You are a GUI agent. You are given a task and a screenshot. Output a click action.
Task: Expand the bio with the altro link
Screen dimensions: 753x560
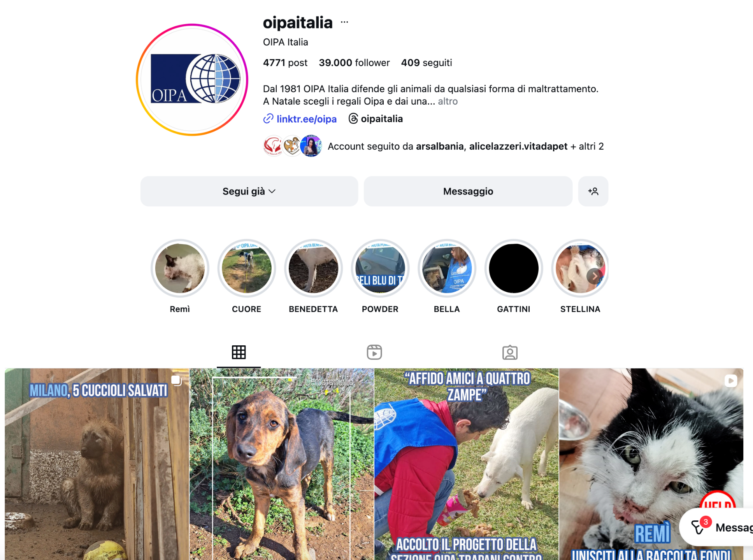point(448,101)
